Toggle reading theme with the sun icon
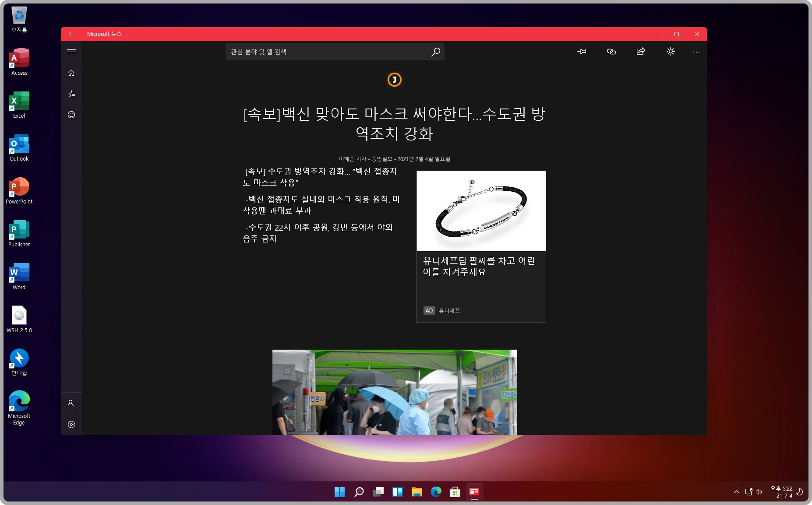The width and height of the screenshot is (812, 505). coord(671,51)
